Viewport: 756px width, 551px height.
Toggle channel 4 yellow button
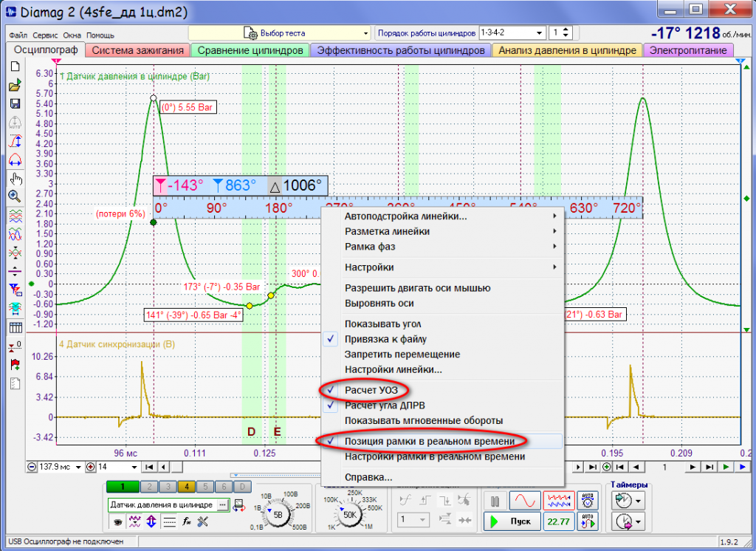(187, 486)
